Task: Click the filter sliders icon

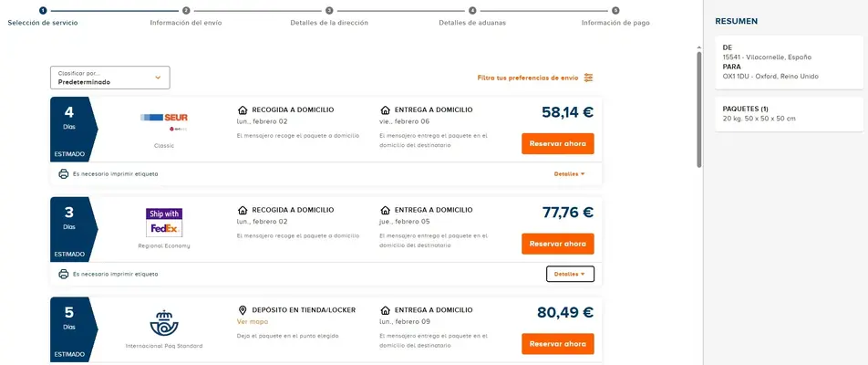Action: click(589, 78)
